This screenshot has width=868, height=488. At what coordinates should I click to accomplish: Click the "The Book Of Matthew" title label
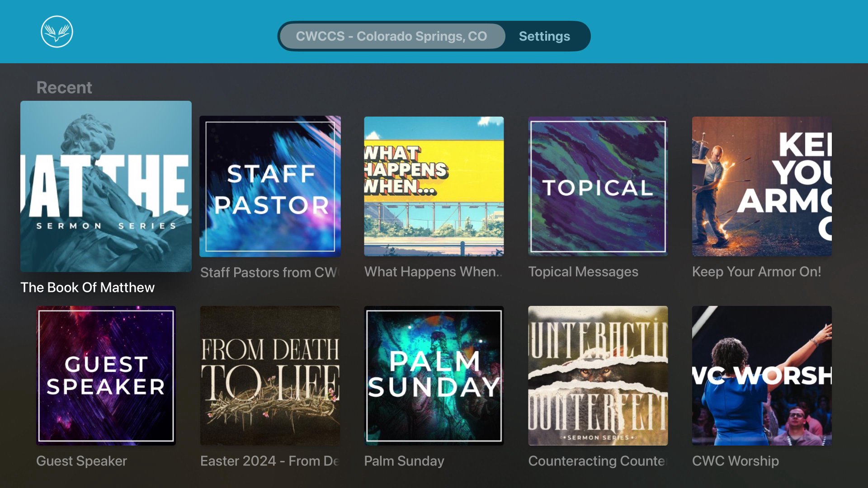88,287
